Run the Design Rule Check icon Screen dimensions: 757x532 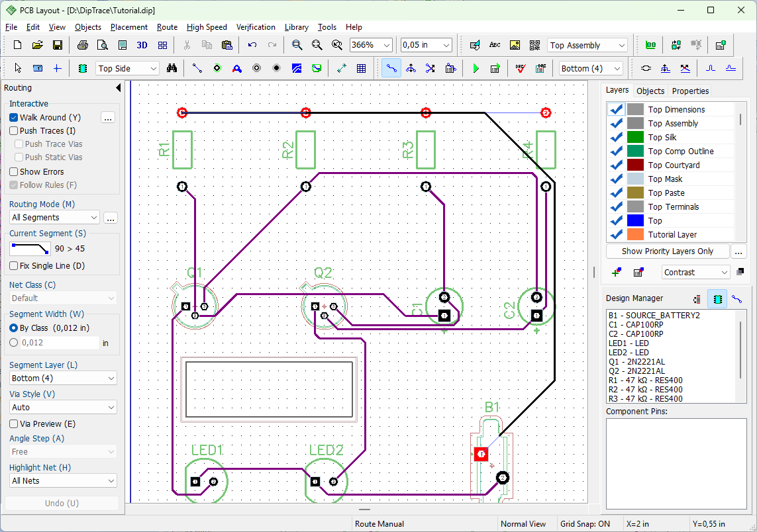(520, 69)
